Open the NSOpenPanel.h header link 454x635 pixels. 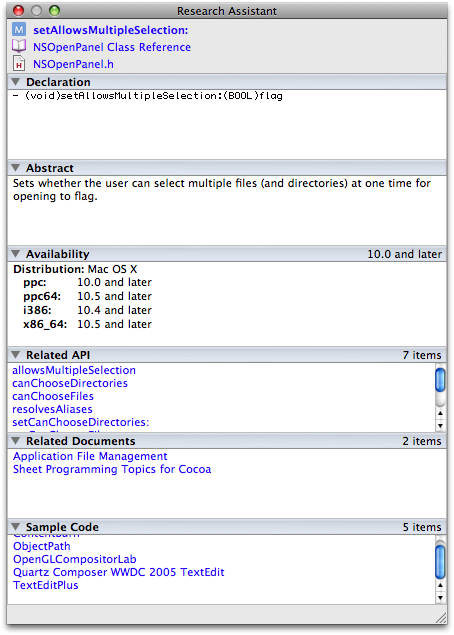[x=73, y=64]
